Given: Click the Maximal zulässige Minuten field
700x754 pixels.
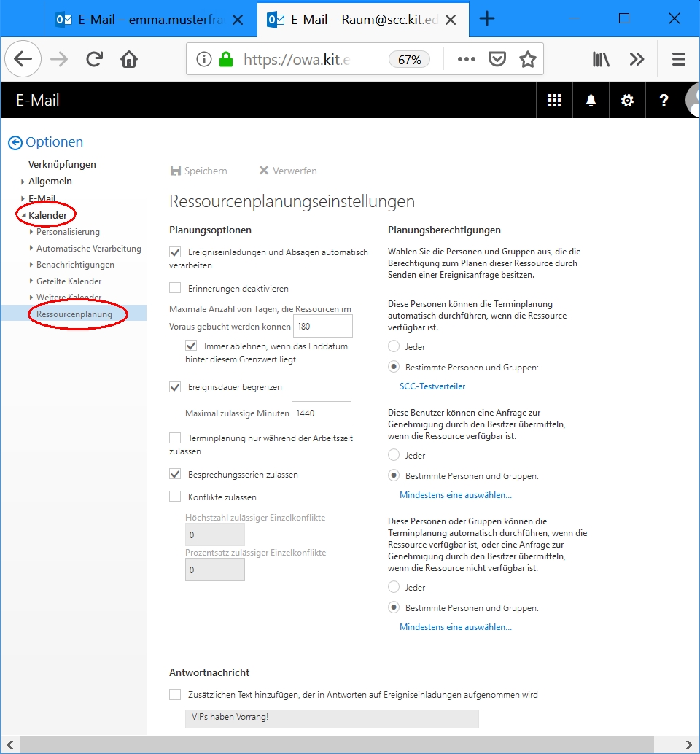Looking at the screenshot, I should click(321, 413).
